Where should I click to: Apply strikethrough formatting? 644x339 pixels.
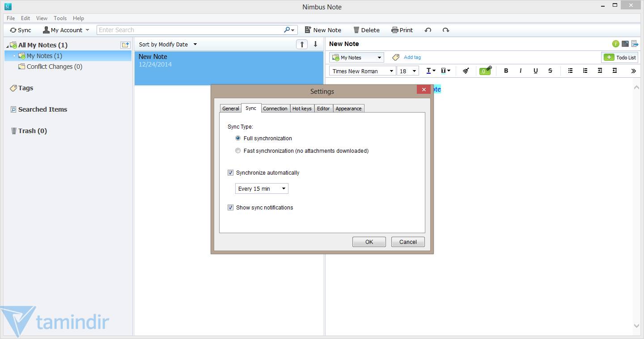coord(550,71)
